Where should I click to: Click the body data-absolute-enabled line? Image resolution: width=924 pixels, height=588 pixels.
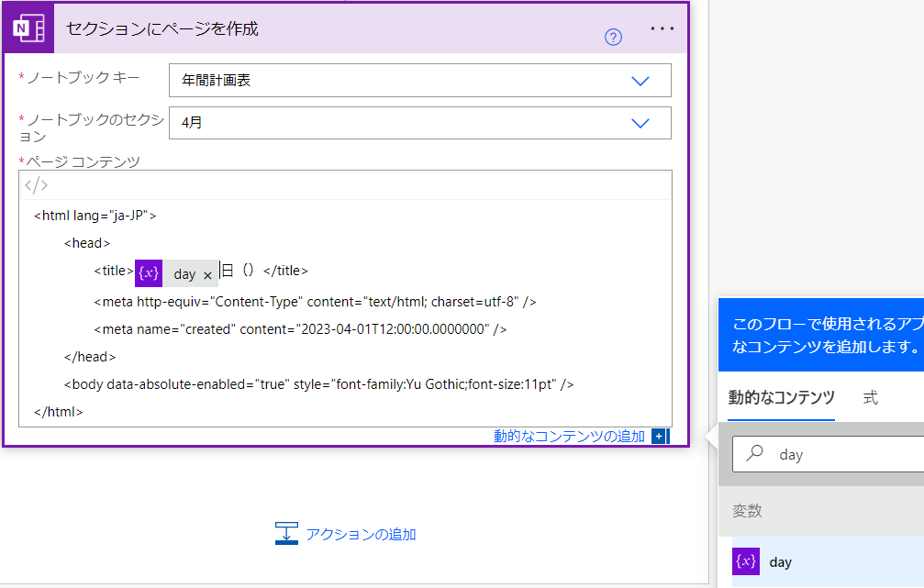[318, 384]
